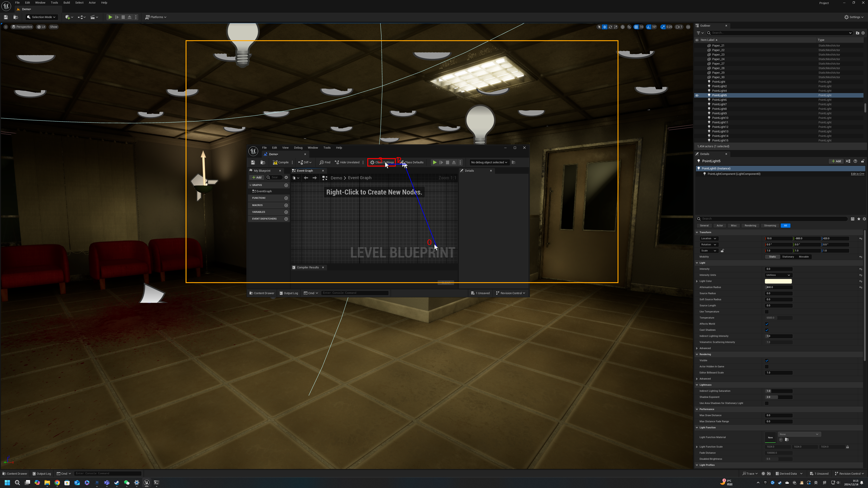Click Hide Unrelated in the Blueprint toolbar
The width and height of the screenshot is (868, 488).
tap(347, 162)
